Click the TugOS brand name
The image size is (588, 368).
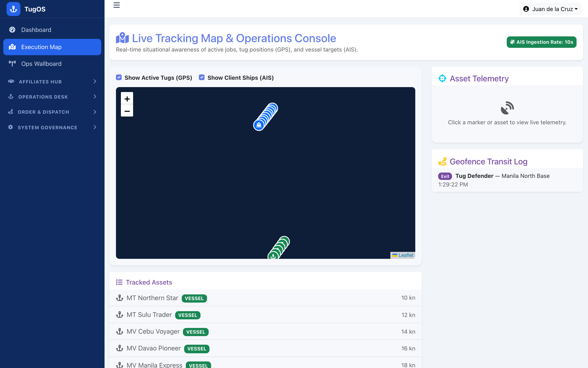(x=35, y=9)
